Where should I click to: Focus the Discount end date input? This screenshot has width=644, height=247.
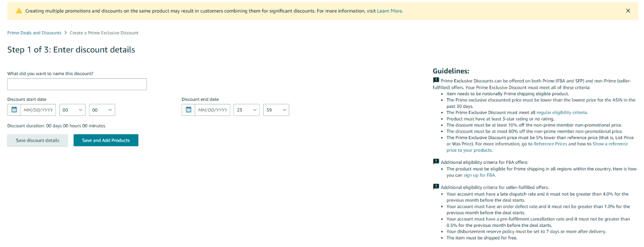[212, 110]
